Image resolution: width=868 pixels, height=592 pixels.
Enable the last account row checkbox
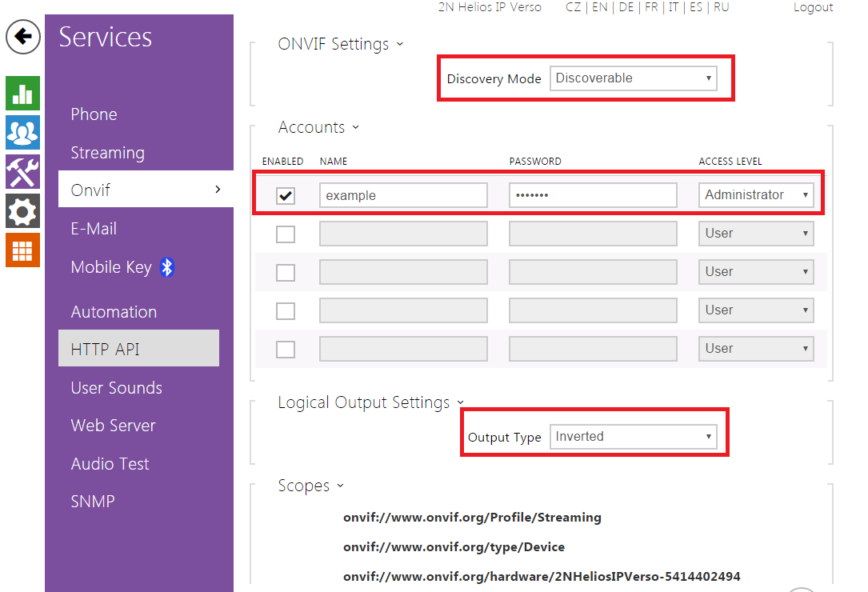[285, 349]
